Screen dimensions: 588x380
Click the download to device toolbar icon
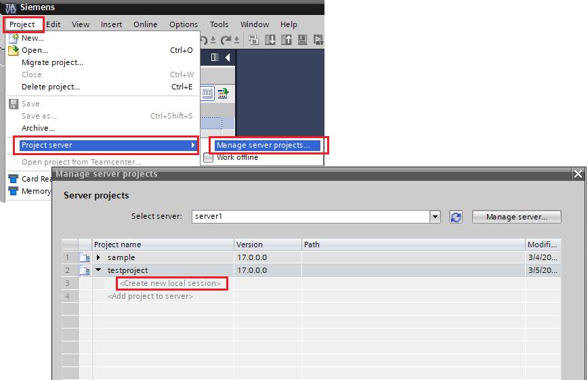[x=271, y=40]
